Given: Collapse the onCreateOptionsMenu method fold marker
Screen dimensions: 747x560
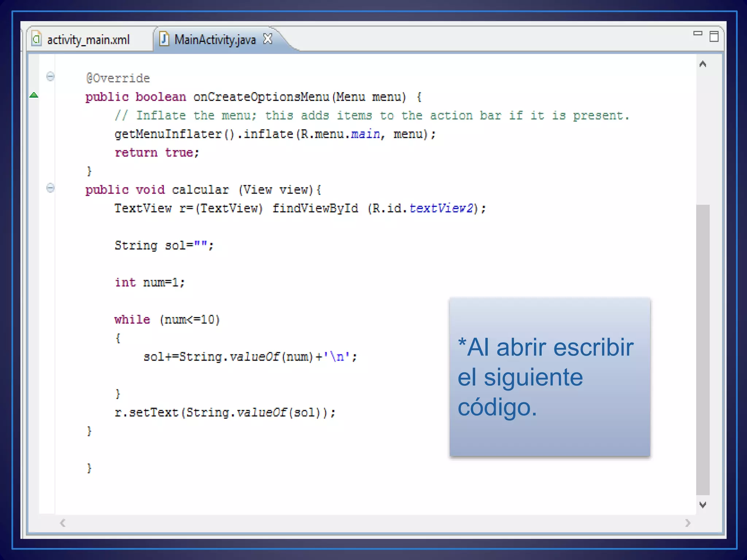Looking at the screenshot, I should click(50, 77).
